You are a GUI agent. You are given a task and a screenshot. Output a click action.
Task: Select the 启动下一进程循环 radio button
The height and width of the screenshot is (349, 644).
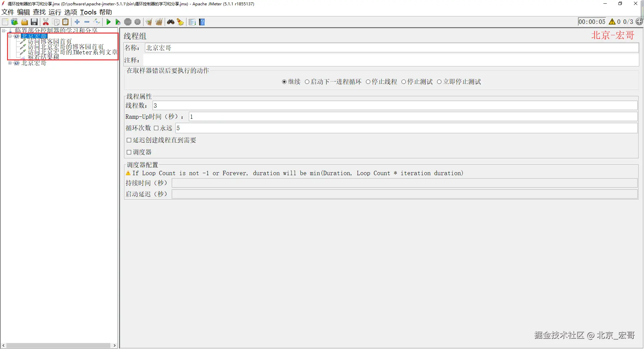pyautogui.click(x=307, y=82)
